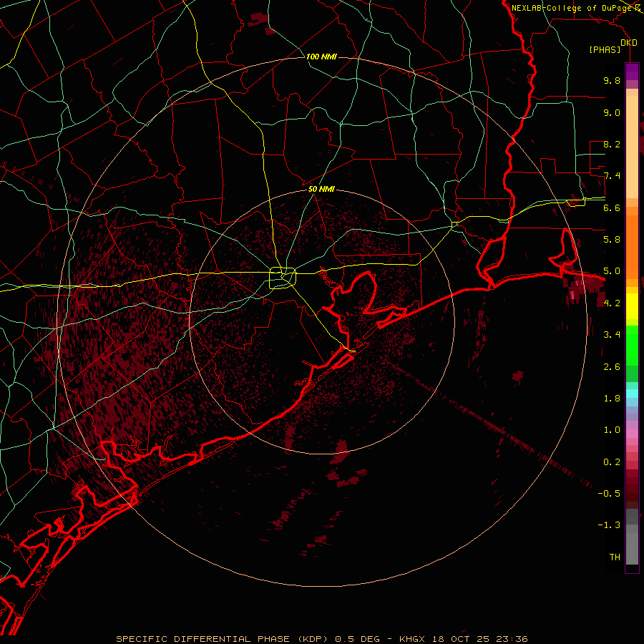Viewport: 644px width, 644px height.
Task: Click the yellow Houston beltway loop on map
Action: pos(283,278)
